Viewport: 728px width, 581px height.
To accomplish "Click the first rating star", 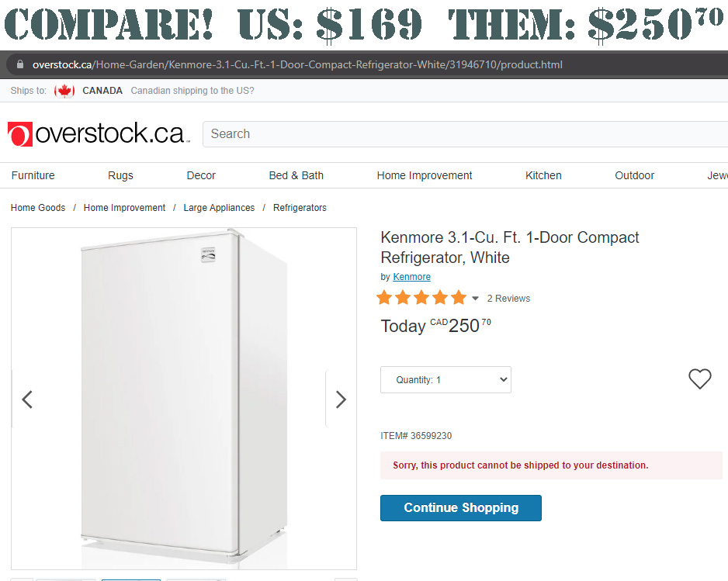I will (x=384, y=297).
